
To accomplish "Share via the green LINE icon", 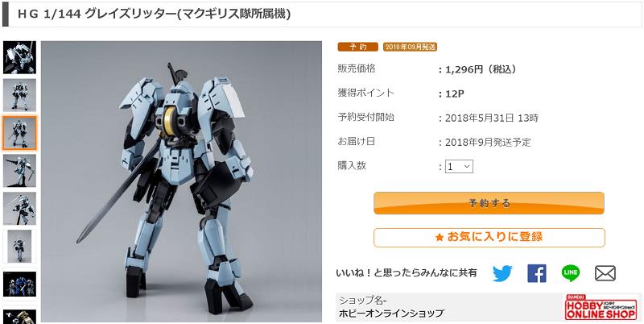I will (x=571, y=273).
